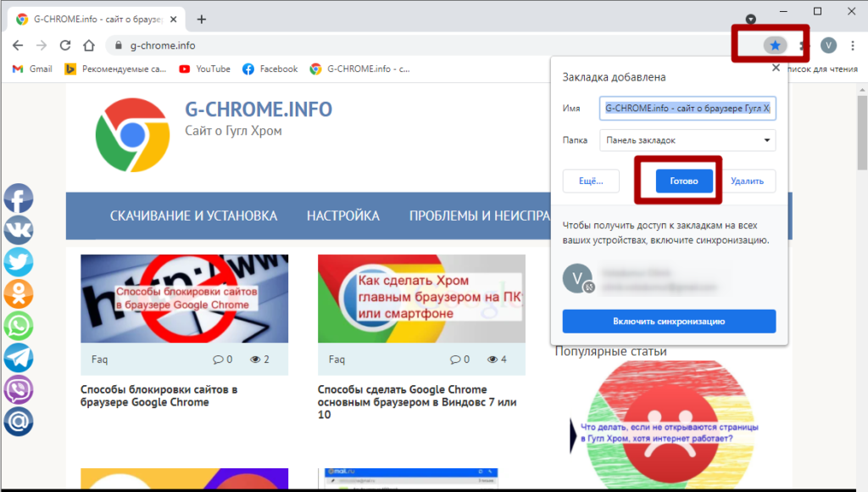This screenshot has height=492, width=868.
Task: Share via Twitter sidebar icon
Action: 19,262
